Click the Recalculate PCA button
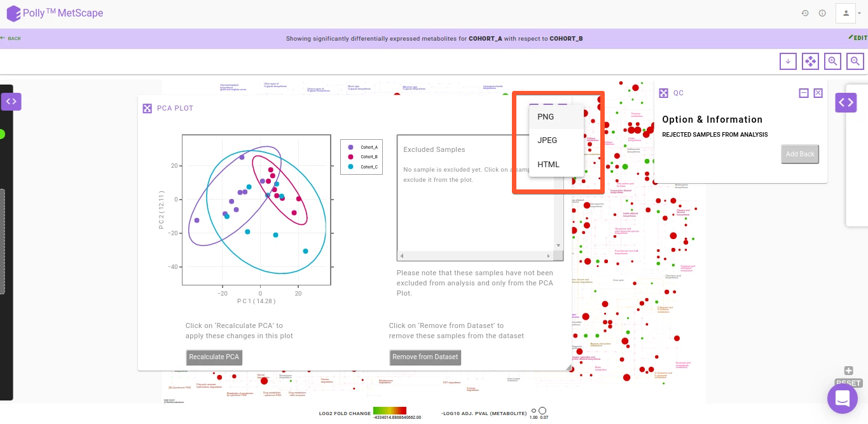 pyautogui.click(x=214, y=357)
